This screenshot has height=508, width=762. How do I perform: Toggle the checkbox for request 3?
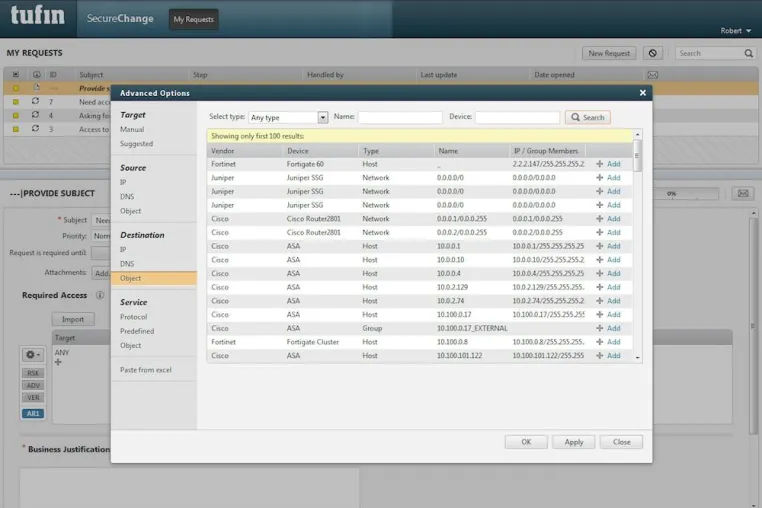(x=16, y=129)
